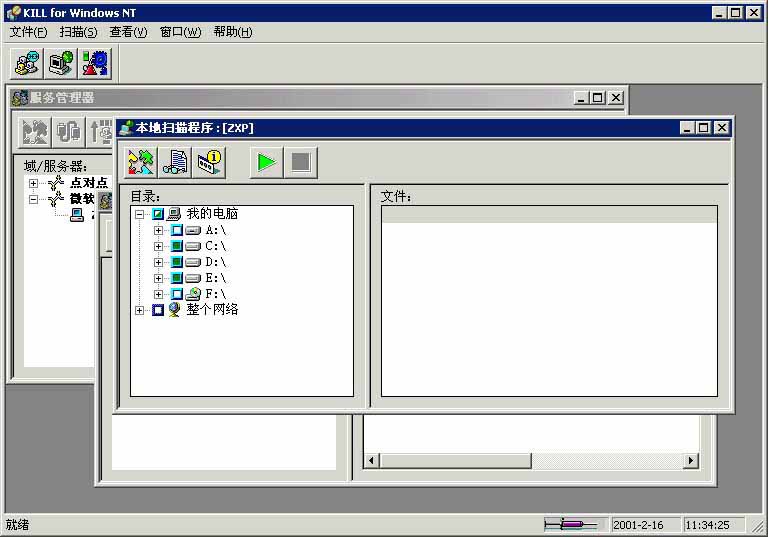Toggle the checkbox for drive A:\
The image size is (768, 537).
coord(176,230)
